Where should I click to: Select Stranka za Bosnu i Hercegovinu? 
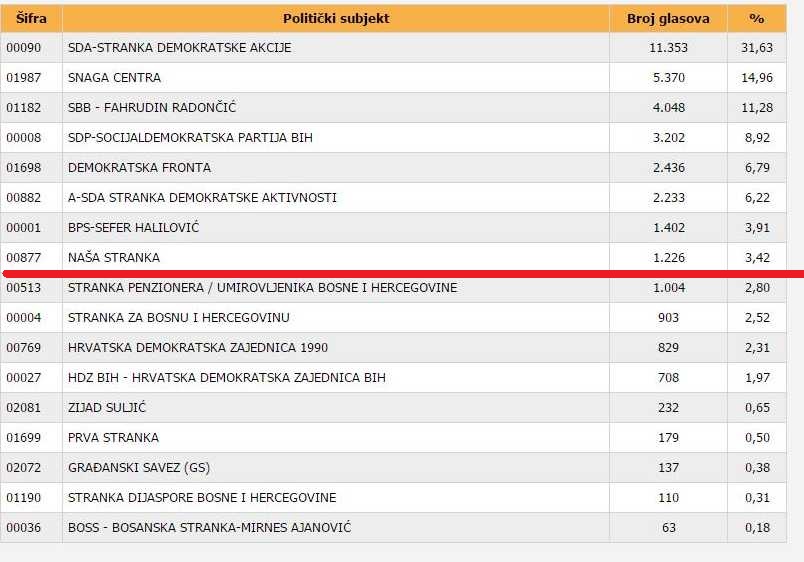pos(179,318)
